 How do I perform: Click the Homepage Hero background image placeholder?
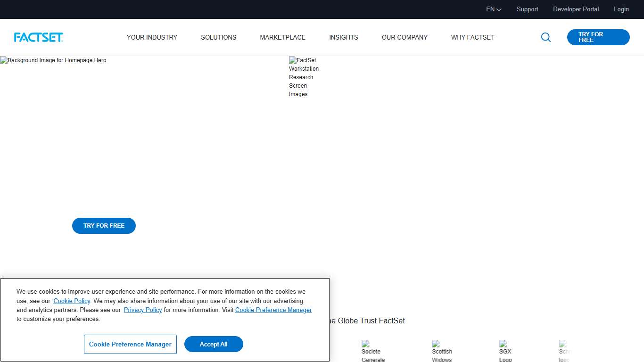(3, 60)
